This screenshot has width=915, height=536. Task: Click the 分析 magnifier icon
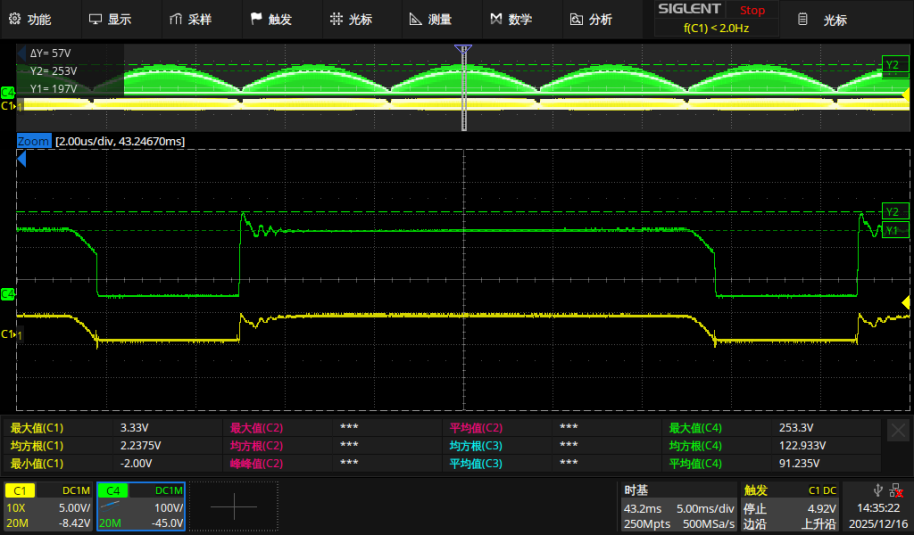pyautogui.click(x=576, y=19)
